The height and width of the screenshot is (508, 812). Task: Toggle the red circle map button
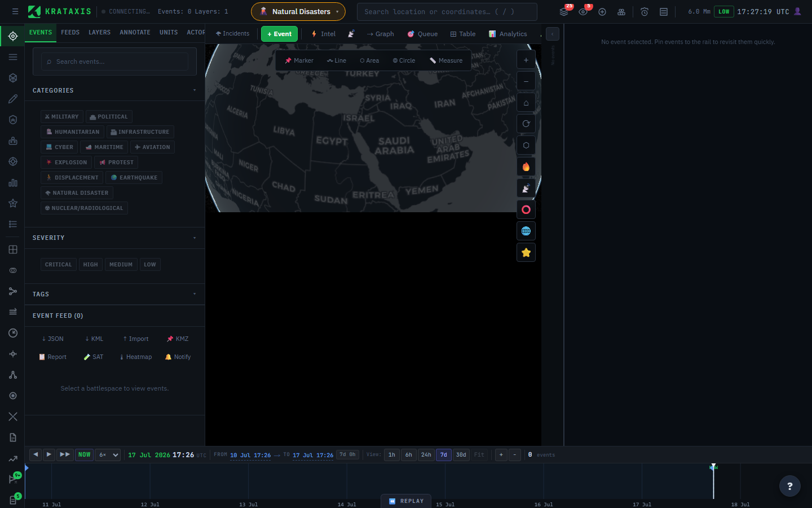point(526,209)
